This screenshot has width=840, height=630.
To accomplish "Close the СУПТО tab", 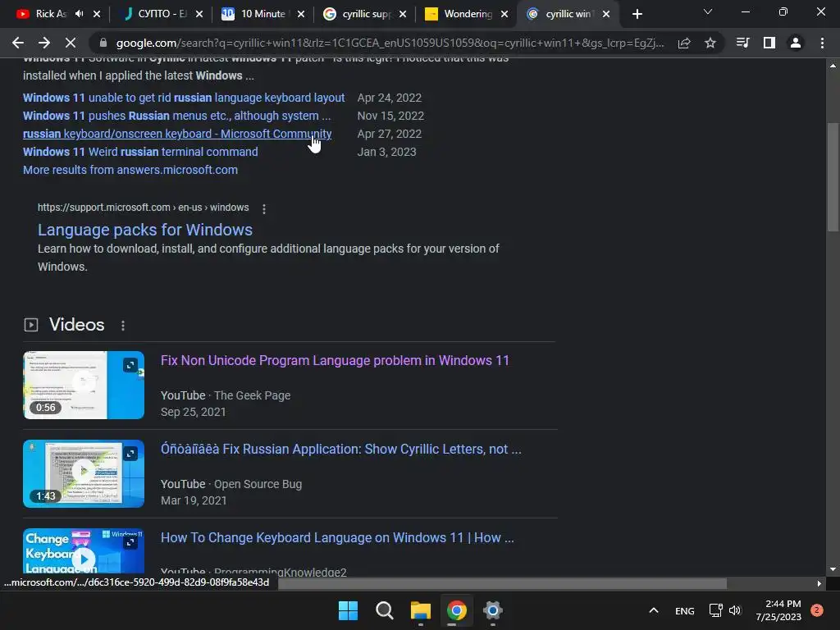I will pos(199,14).
